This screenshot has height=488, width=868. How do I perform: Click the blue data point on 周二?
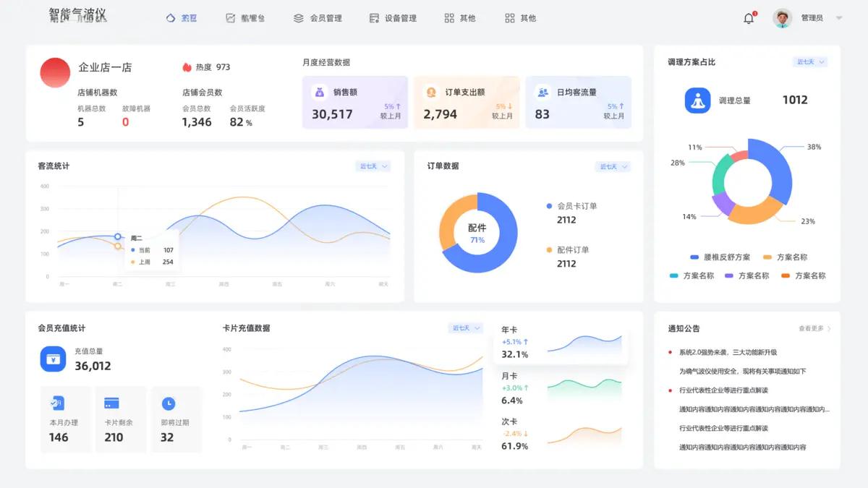click(x=118, y=236)
